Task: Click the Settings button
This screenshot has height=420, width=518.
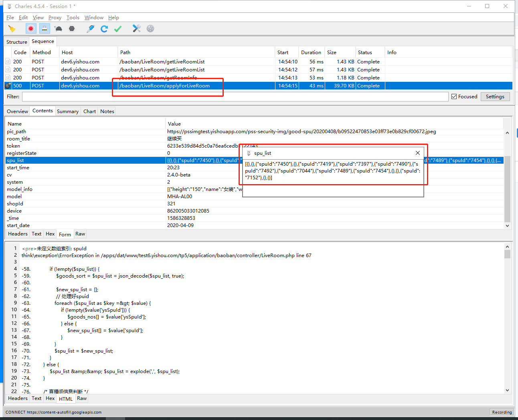Action: pos(495,97)
